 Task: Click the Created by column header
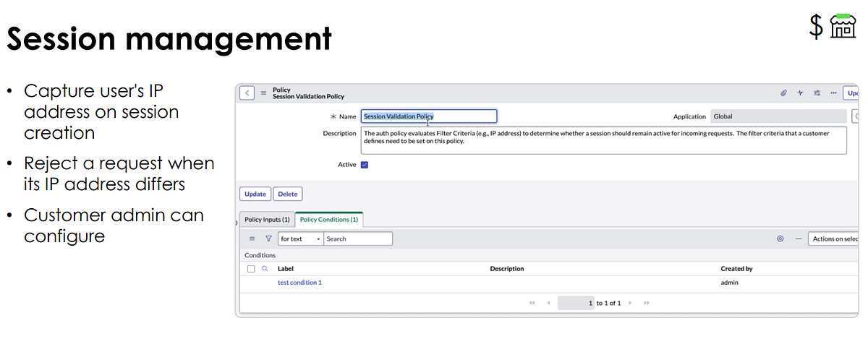coord(736,268)
